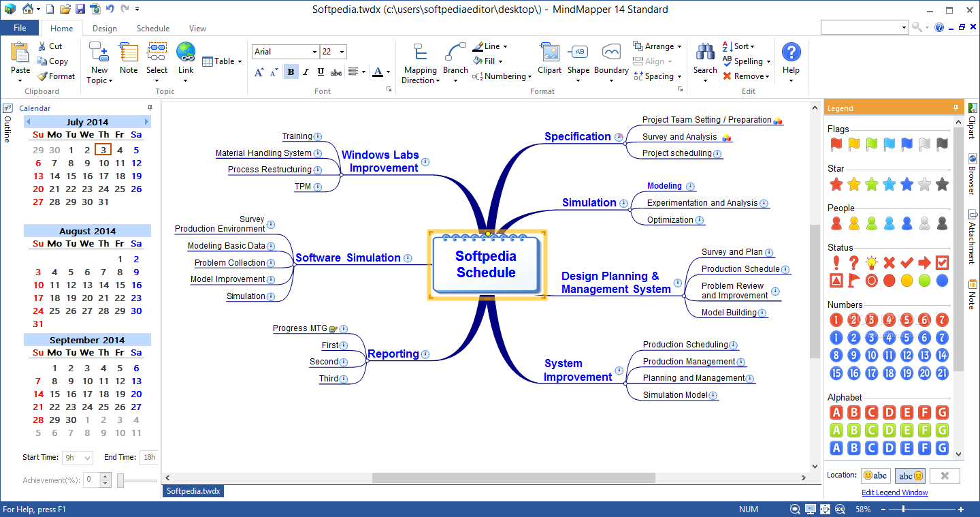Switch to the View tab
The image size is (980, 517).
pyautogui.click(x=197, y=29)
